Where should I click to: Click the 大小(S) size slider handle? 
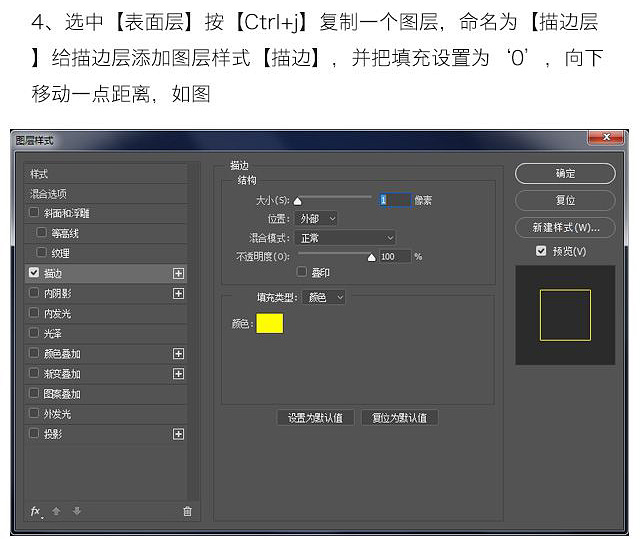[298, 201]
